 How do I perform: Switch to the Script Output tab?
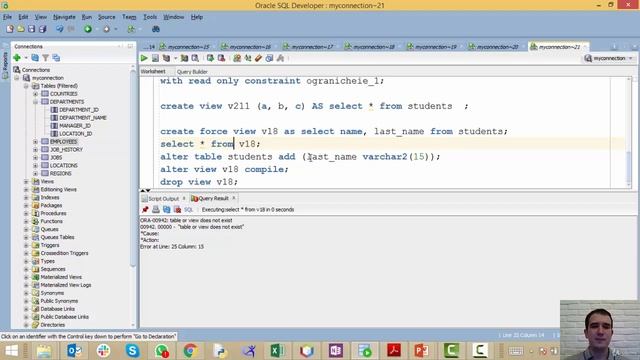point(163,198)
